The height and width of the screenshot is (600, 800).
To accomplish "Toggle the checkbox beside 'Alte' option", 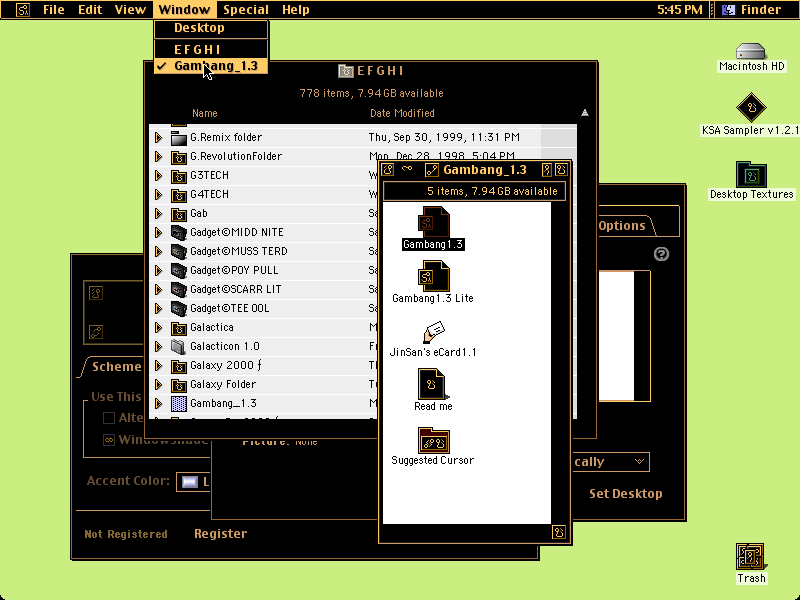I will click(109, 418).
